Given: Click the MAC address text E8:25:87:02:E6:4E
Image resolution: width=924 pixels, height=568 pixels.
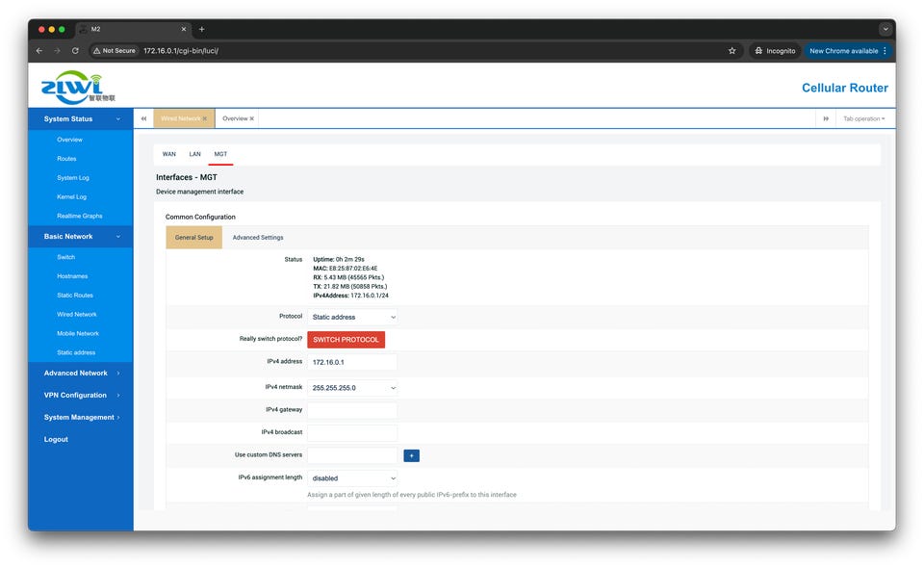Looking at the screenshot, I should point(353,268).
